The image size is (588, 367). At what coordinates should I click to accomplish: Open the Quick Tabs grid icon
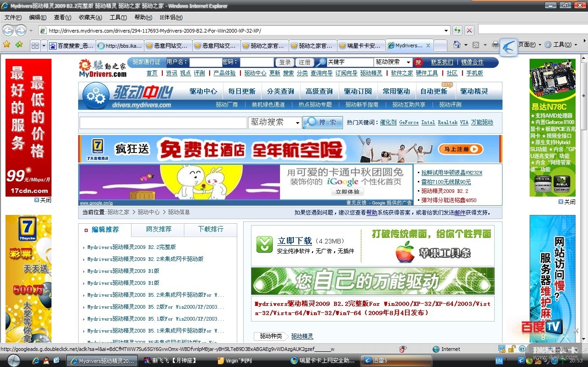[x=35, y=45]
